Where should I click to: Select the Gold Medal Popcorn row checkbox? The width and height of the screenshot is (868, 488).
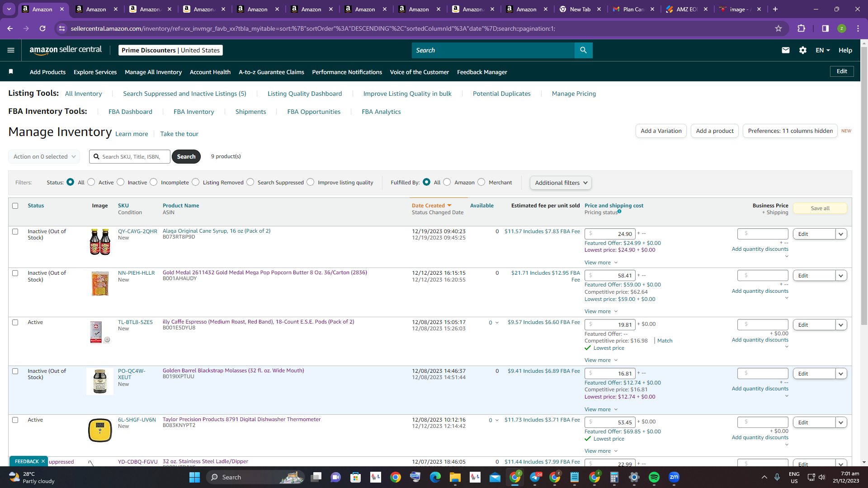(x=15, y=273)
